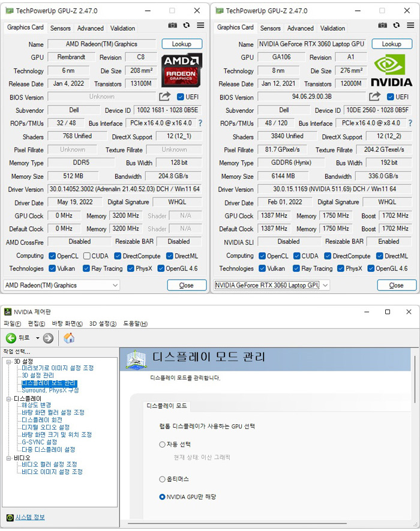This screenshot has height=531, width=420.
Task: Open 해상도 변경 in task tree
Action: point(36,405)
